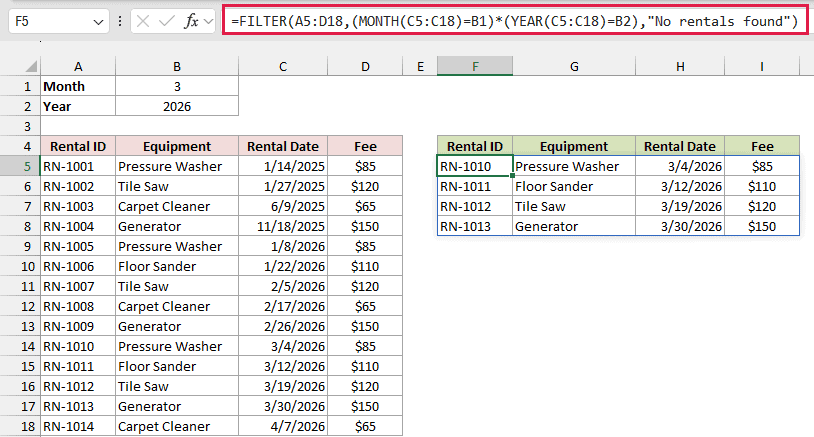814x437 pixels.
Task: Click the $110 fee in column I
Action: [762, 186]
